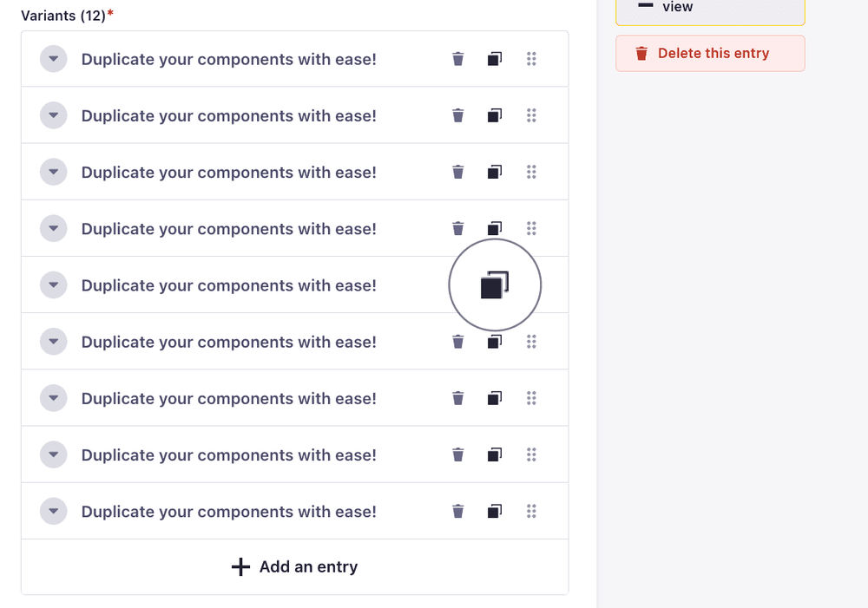
Task: Remove the seventh variant using trash icon
Action: coord(458,398)
